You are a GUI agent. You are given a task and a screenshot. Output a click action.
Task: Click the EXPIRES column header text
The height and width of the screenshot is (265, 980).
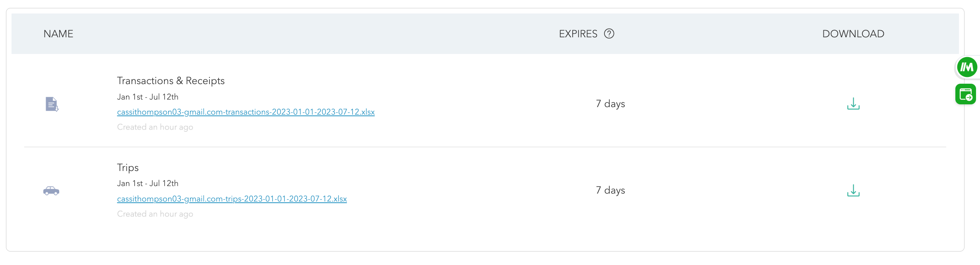(578, 34)
